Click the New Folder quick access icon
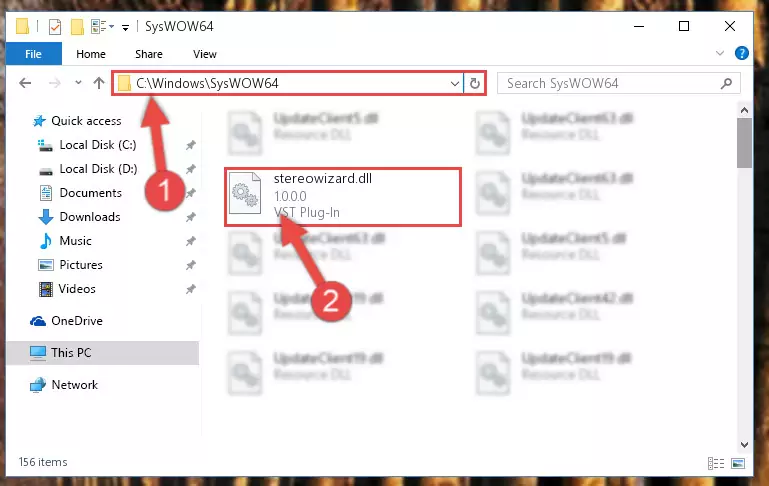 [x=77, y=26]
